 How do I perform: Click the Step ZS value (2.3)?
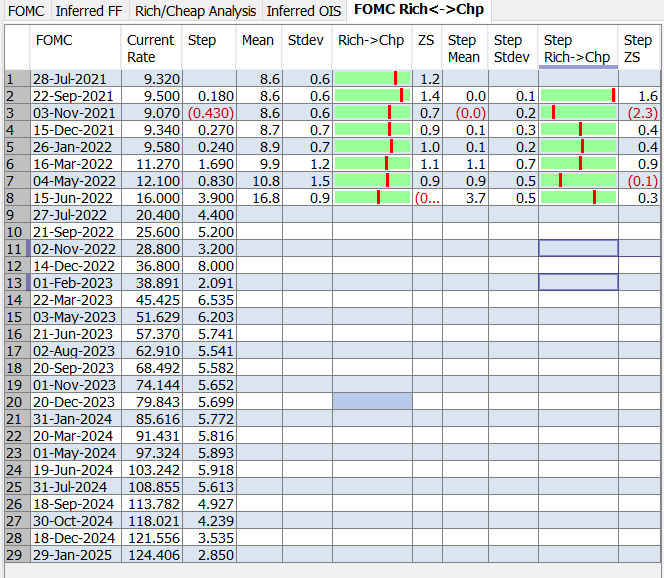coord(639,113)
